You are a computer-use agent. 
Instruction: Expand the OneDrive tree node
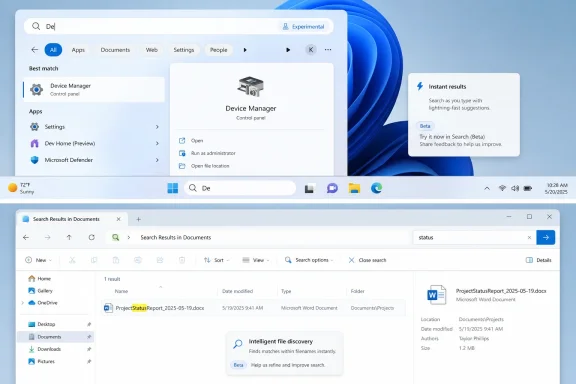coord(23,303)
